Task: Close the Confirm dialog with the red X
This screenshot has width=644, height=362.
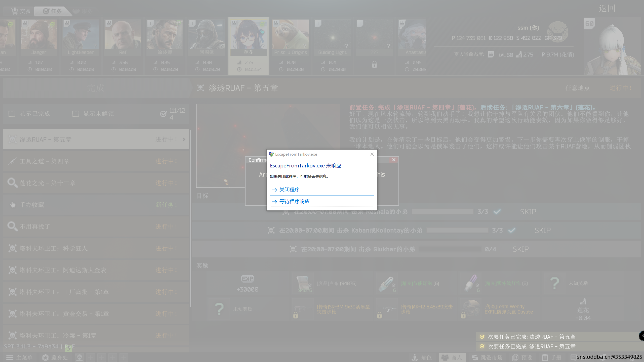Action: [394, 160]
